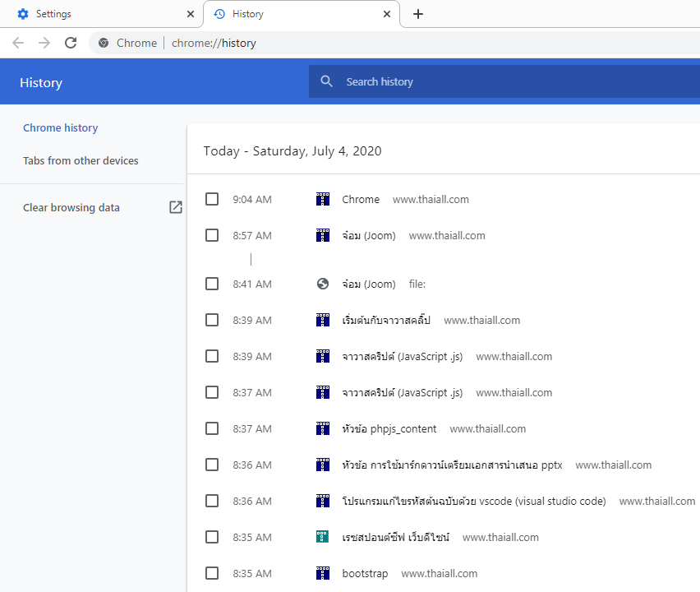700x592 pixels.
Task: Click the browser back arrow
Action: click(x=18, y=43)
